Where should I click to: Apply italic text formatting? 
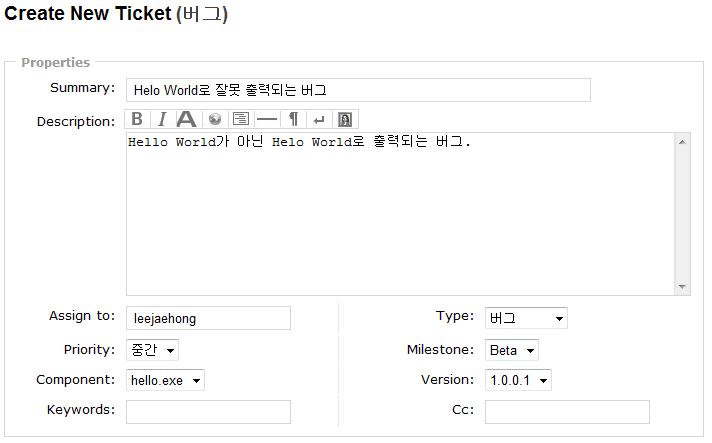tap(160, 119)
